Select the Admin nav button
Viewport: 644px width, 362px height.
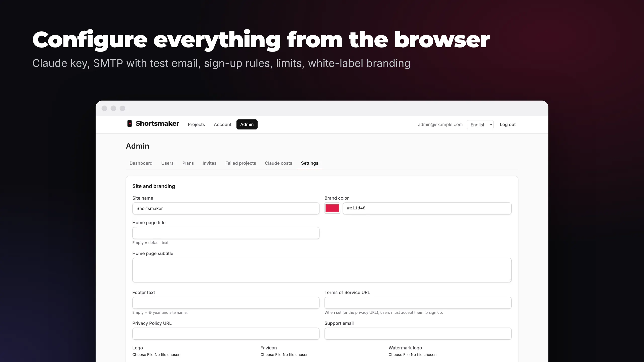(247, 124)
